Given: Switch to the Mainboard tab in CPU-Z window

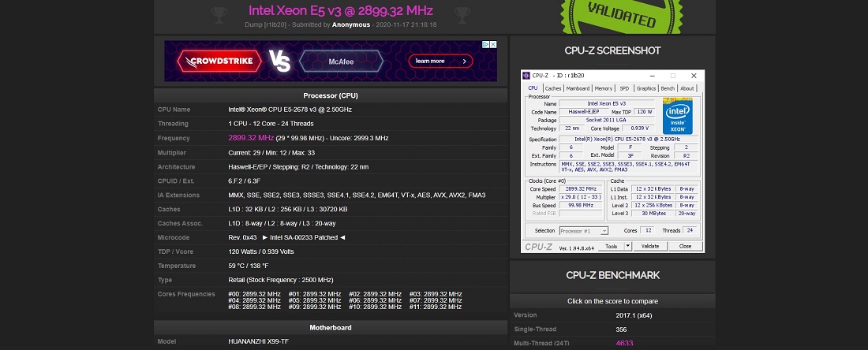Looking at the screenshot, I should coord(578,88).
